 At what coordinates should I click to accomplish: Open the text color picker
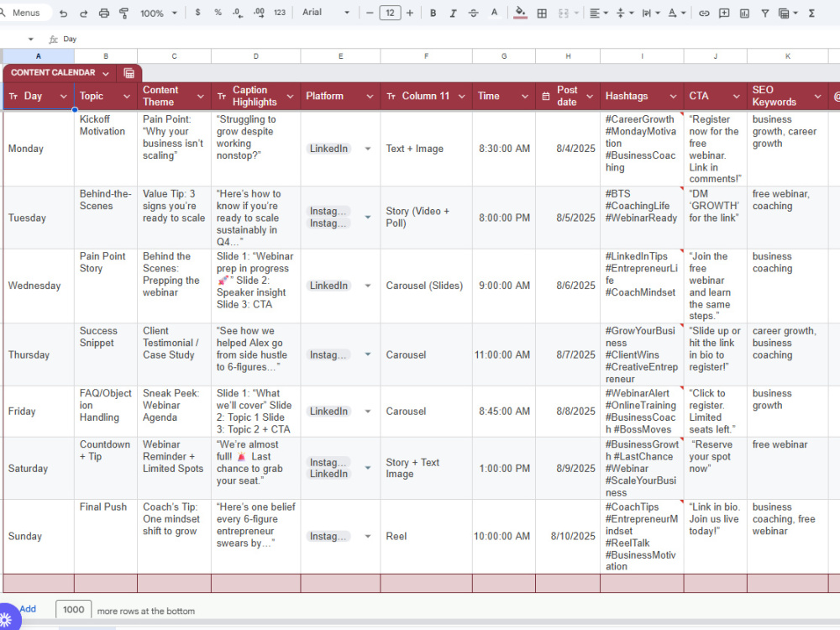[494, 13]
